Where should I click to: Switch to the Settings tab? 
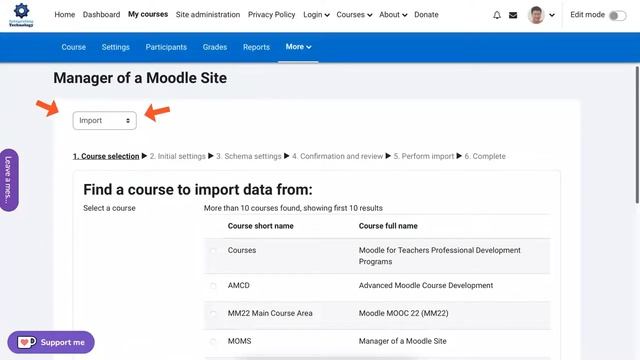(x=116, y=47)
